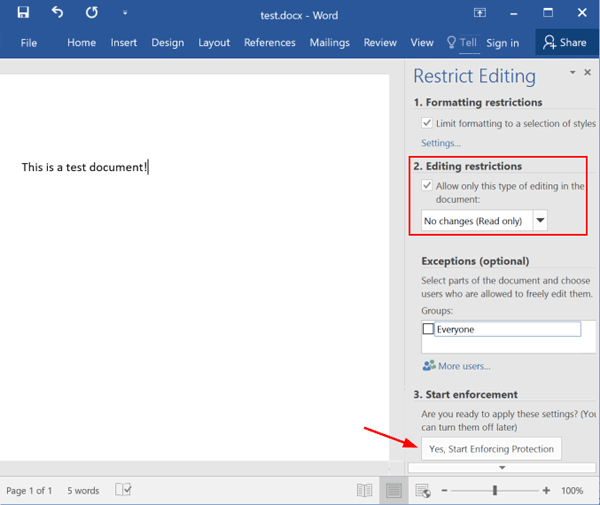Open Ribbon Display Options icon

tap(480, 13)
